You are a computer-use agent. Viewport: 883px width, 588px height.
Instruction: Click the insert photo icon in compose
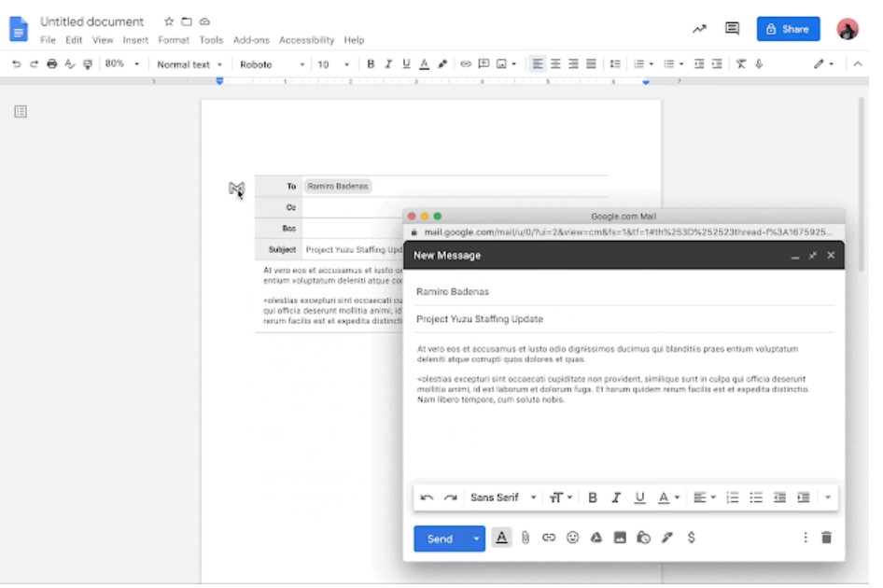[620, 538]
